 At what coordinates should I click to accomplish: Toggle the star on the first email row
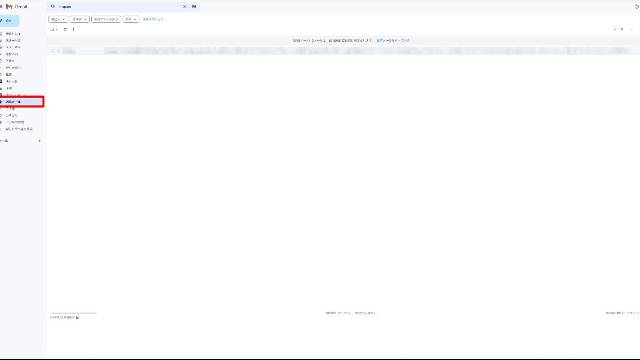point(58,51)
